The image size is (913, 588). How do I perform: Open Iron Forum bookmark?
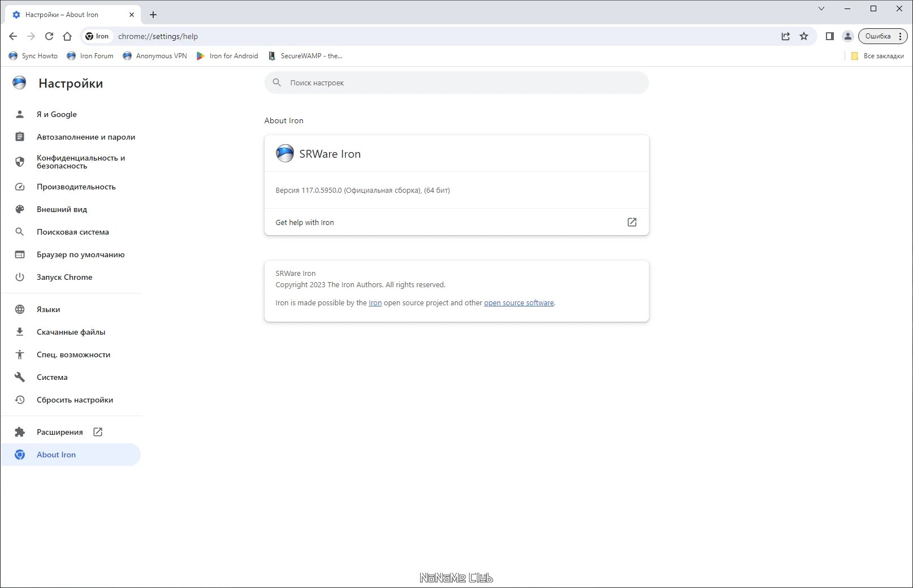coord(90,56)
